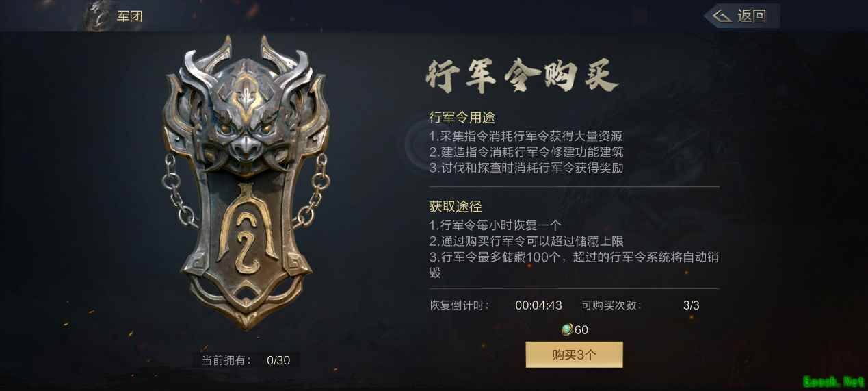
Task: Click the 行军令购买 title heading
Action: [522, 75]
